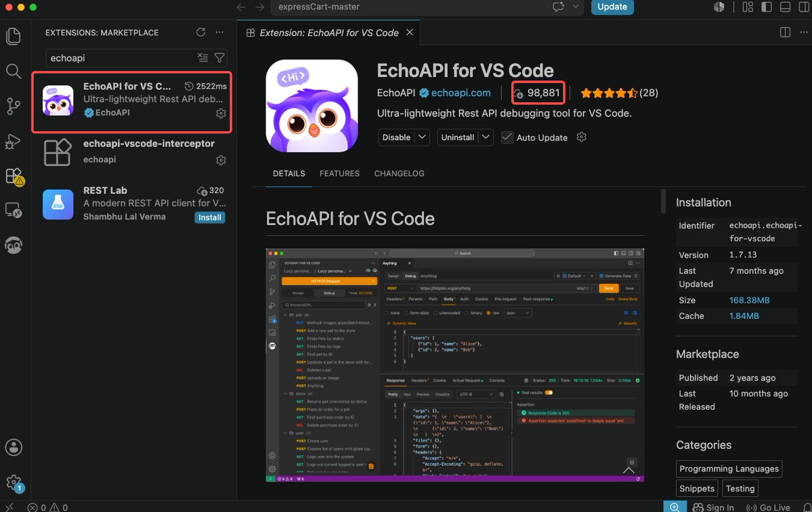Switch to the DETAILS tab
This screenshot has width=812, height=512.
pos(289,173)
